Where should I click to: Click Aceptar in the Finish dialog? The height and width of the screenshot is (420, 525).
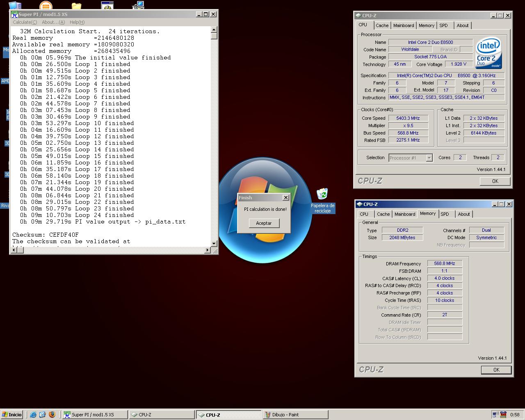pyautogui.click(x=264, y=223)
